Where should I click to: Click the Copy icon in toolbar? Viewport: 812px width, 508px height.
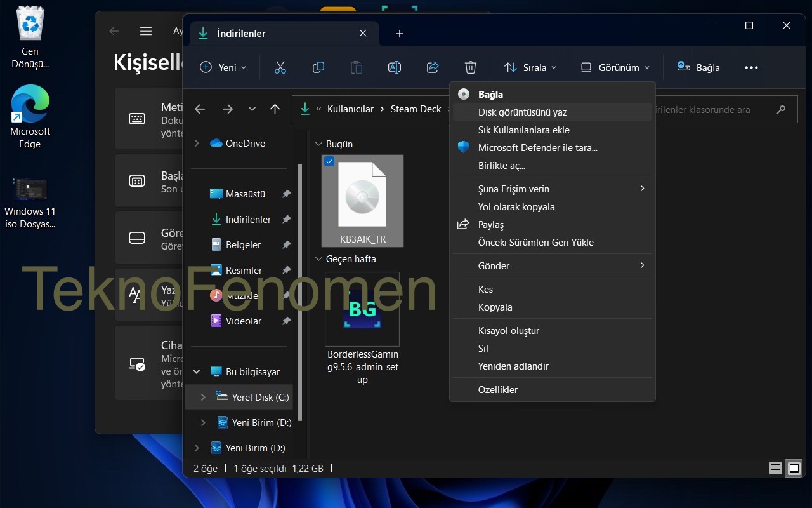[318, 67]
